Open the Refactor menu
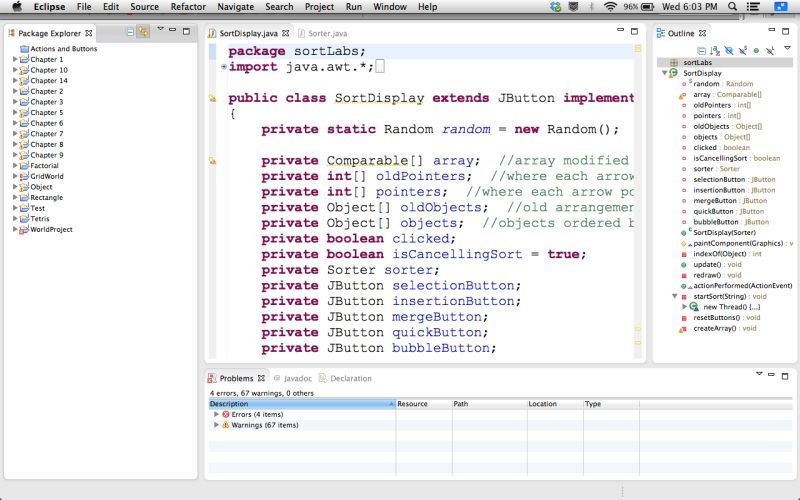 coord(188,7)
